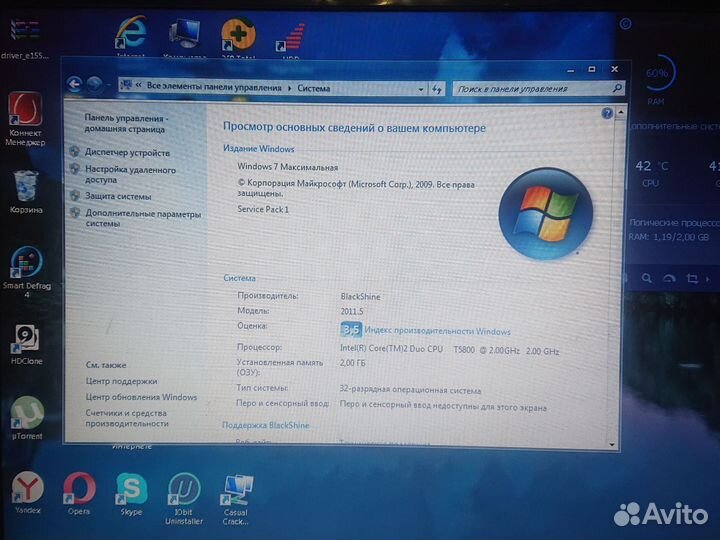Viewport: 720px width, 540px height.
Task: Launch the IObit Uninstaller shortcut
Action: click(184, 498)
